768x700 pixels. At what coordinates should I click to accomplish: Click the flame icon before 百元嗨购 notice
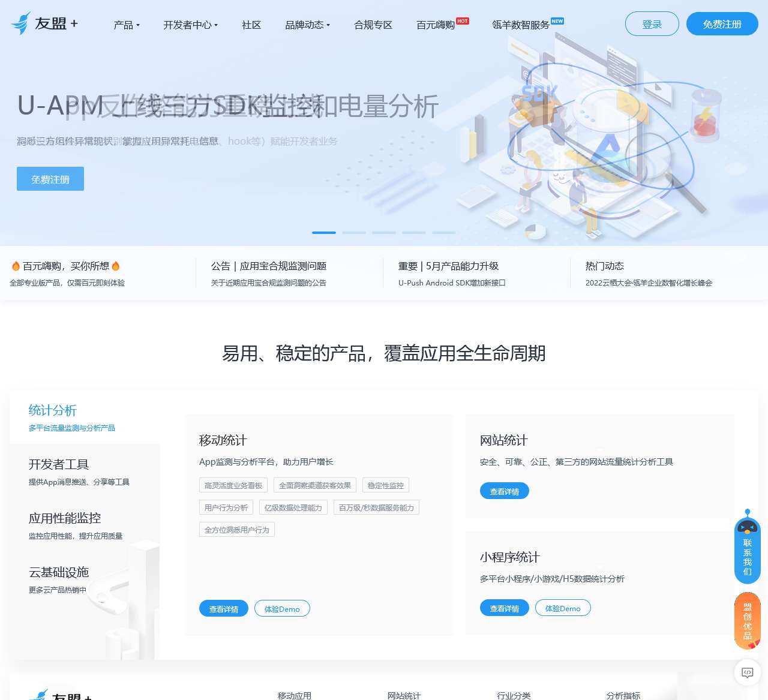pos(16,266)
